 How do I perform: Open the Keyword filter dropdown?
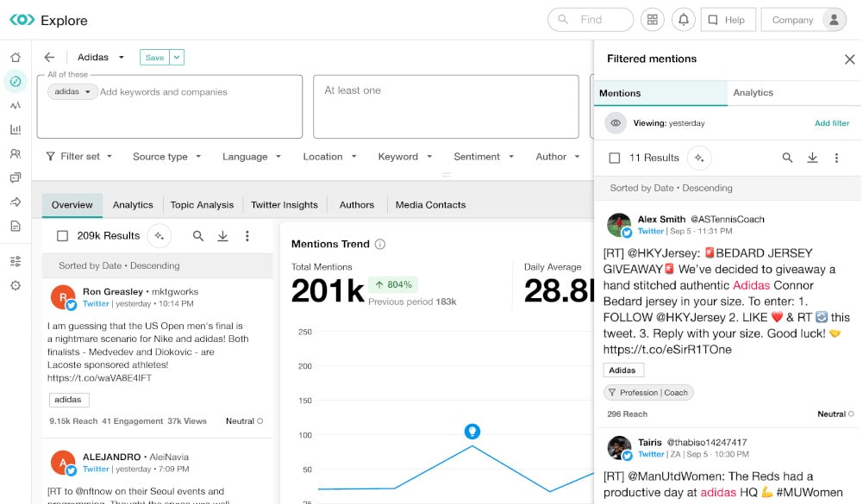coord(404,157)
